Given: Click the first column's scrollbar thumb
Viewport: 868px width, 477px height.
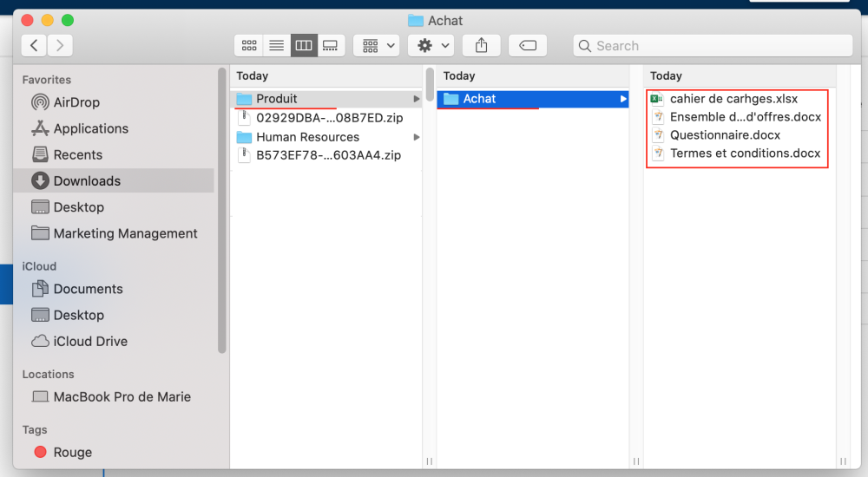Looking at the screenshot, I should [430, 85].
